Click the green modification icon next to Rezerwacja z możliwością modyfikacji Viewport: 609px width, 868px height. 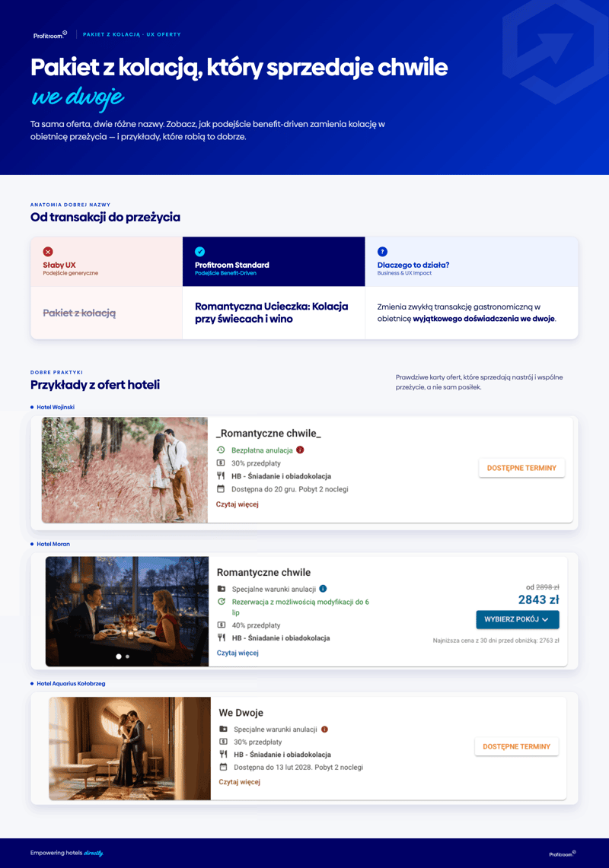click(221, 601)
